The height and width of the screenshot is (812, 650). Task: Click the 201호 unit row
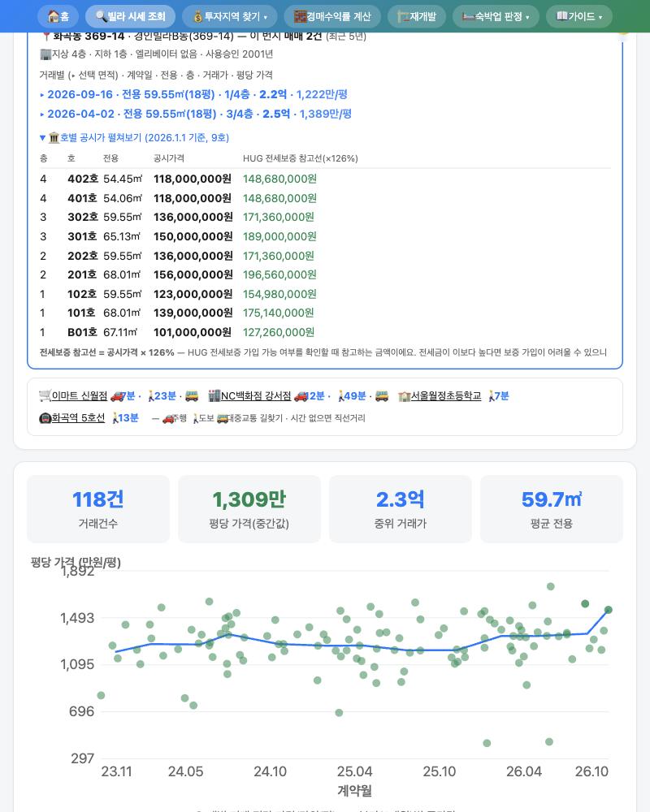pos(324,274)
